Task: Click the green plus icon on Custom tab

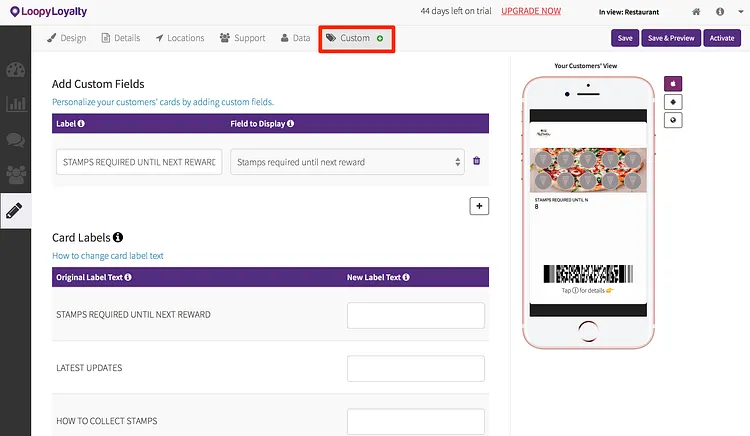Action: pyautogui.click(x=380, y=38)
